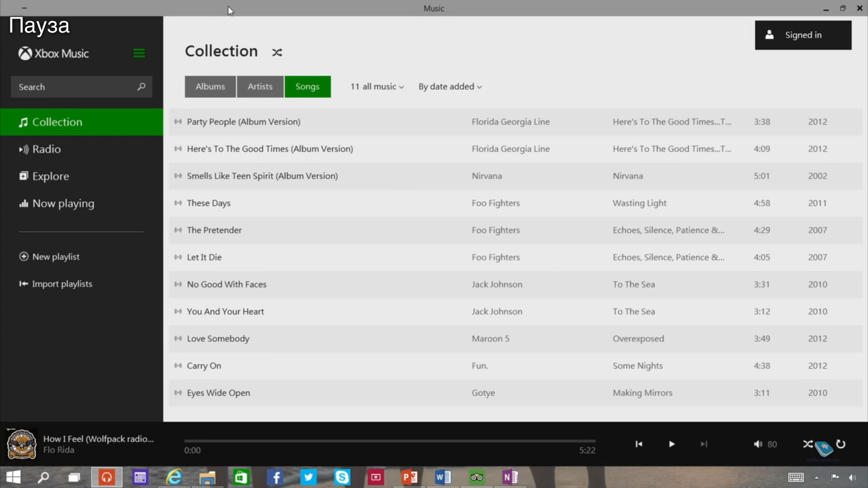Screen dimensions: 868x488
Task: Start playback with the play button
Action: 672,444
